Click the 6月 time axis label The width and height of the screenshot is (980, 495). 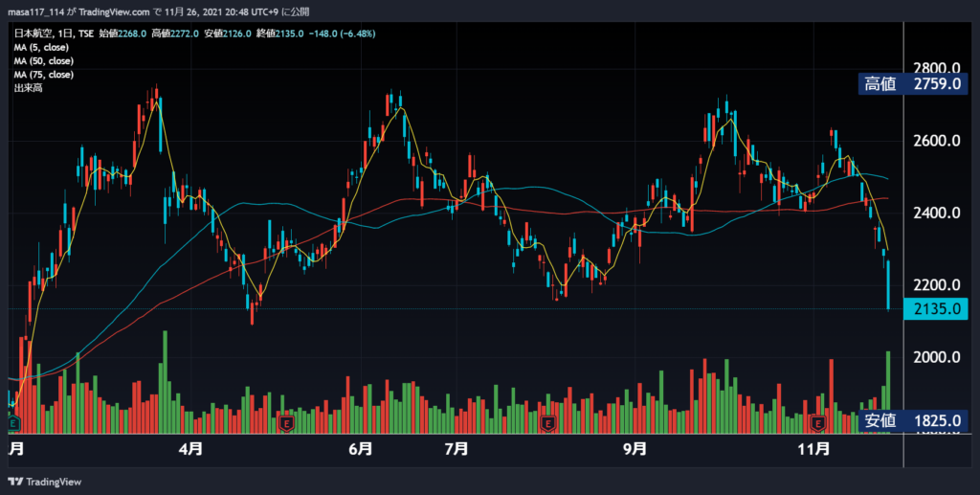(361, 449)
